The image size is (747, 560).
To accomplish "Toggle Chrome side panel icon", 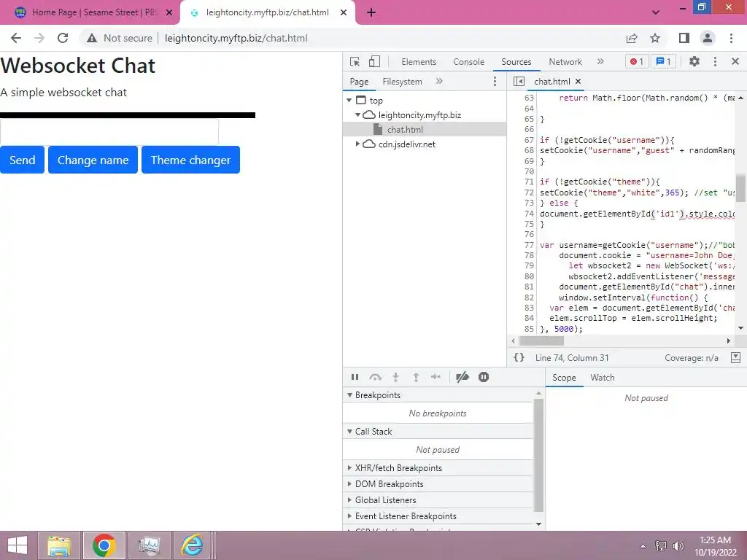I will 684,38.
